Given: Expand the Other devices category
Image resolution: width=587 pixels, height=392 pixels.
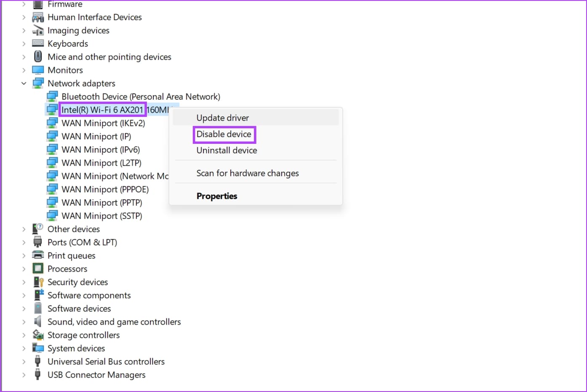Looking at the screenshot, I should pyautogui.click(x=24, y=229).
